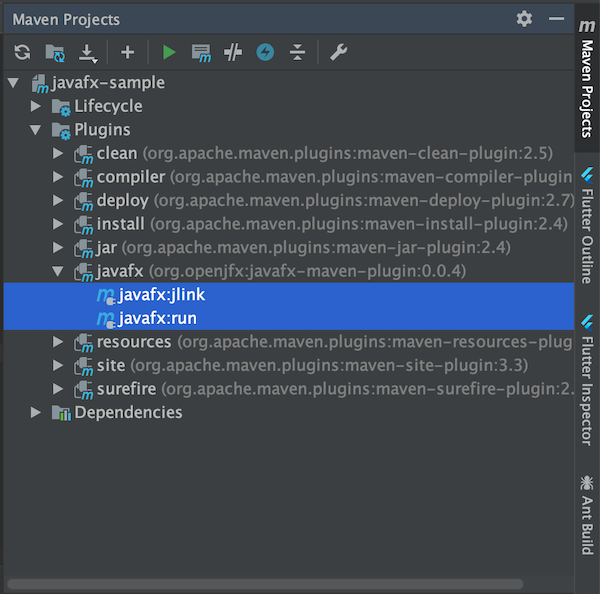The height and width of the screenshot is (594, 600).
Task: Select javafx plugin row label
Action: (120, 271)
